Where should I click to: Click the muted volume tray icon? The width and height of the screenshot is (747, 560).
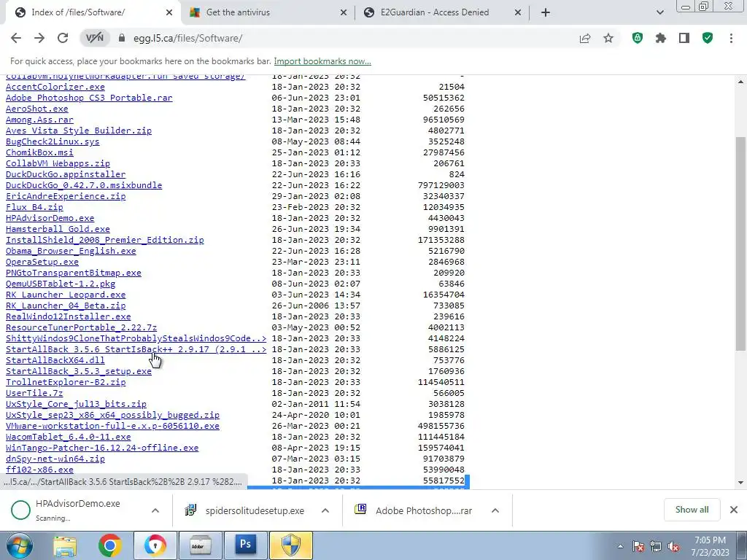coord(673,547)
